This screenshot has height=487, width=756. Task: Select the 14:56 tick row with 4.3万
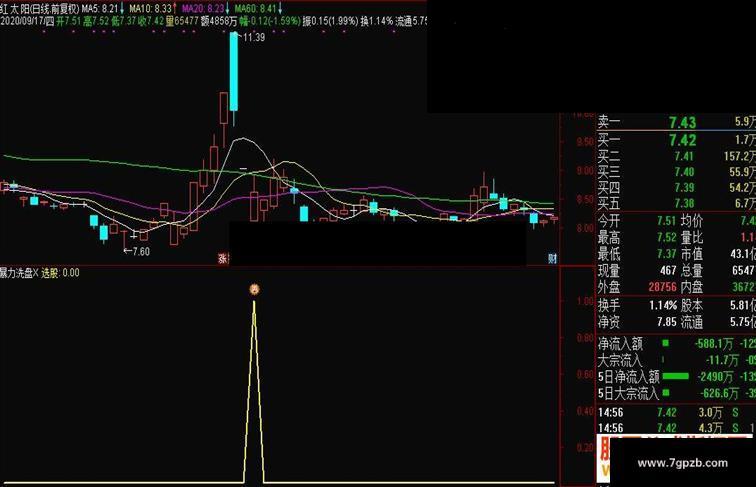click(x=676, y=427)
